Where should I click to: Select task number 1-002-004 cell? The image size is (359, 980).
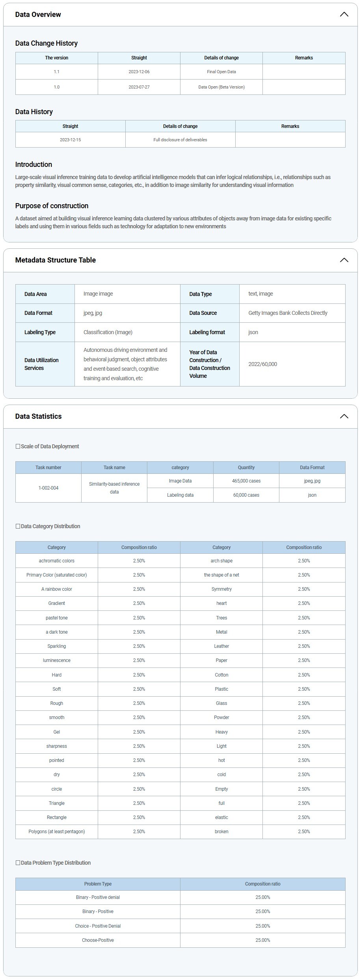[x=48, y=488]
